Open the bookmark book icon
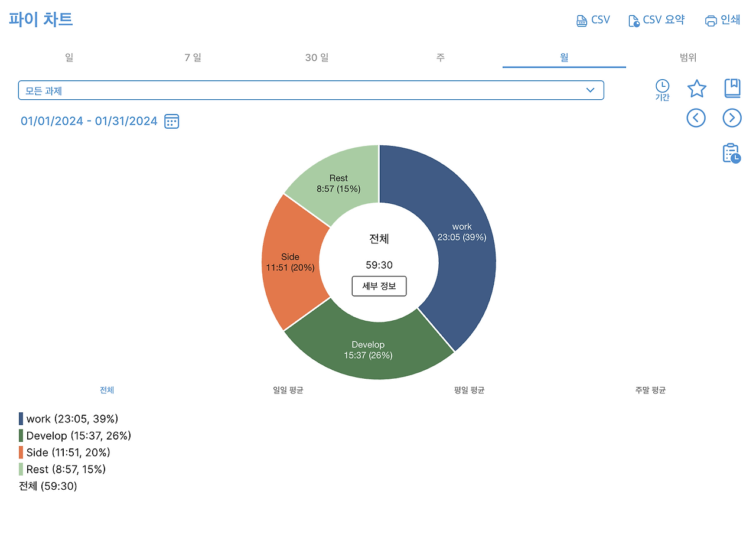Screen dimensions: 756x537 [732, 89]
